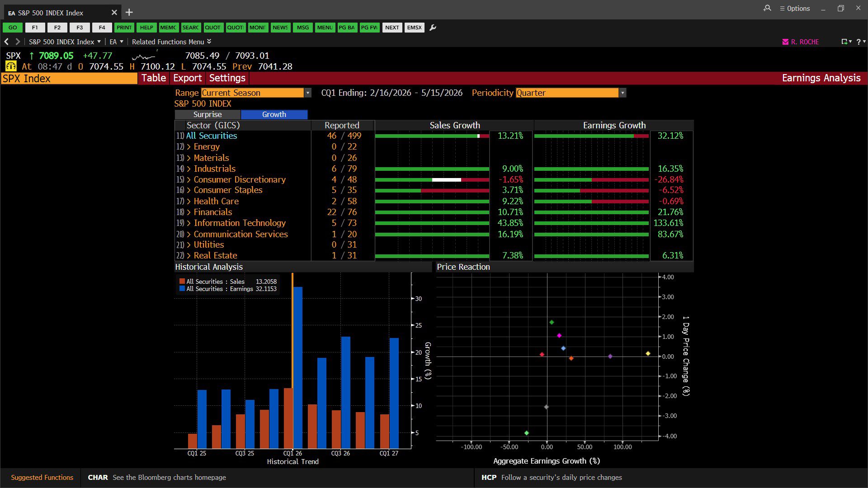Toggle the All Securities Sales legend series
Viewport: 868px width, 488px height.
pos(215,282)
